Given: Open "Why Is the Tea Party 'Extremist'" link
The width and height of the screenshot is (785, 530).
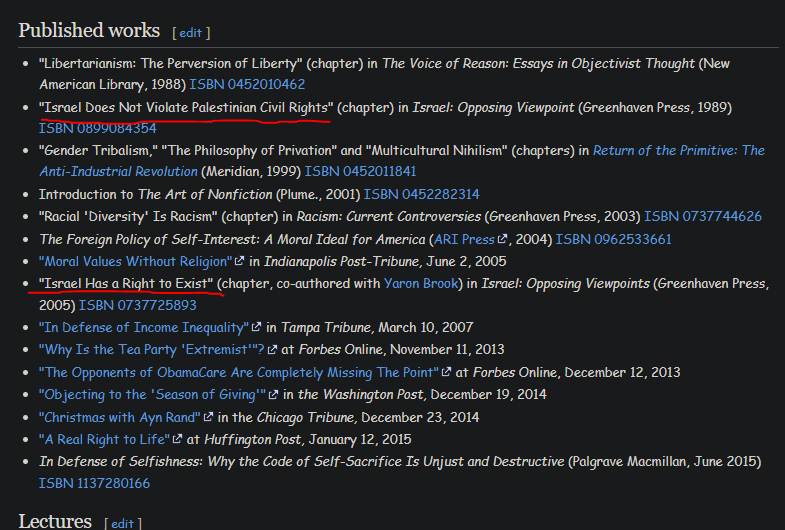Looking at the screenshot, I should (x=152, y=349).
